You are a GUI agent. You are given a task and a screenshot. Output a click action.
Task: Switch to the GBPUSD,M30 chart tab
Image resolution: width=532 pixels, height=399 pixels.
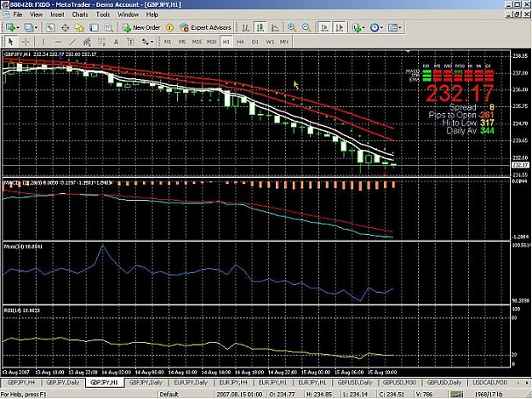pos(399,382)
